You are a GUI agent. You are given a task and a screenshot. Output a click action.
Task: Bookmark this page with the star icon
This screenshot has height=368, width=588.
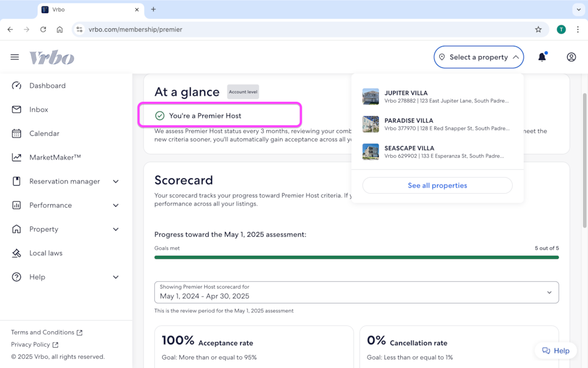click(538, 29)
